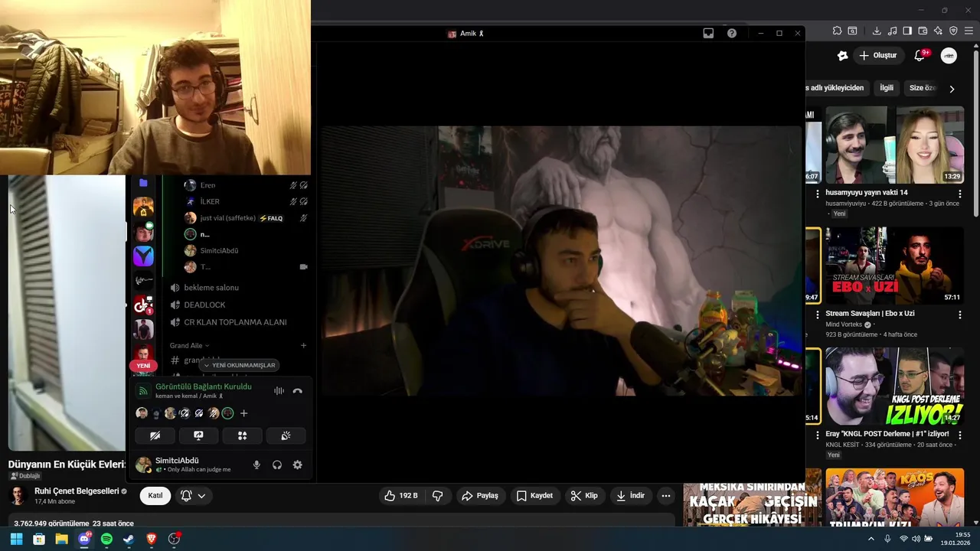The height and width of the screenshot is (551, 980).
Task: Toggle Discord camera button
Action: click(x=155, y=435)
